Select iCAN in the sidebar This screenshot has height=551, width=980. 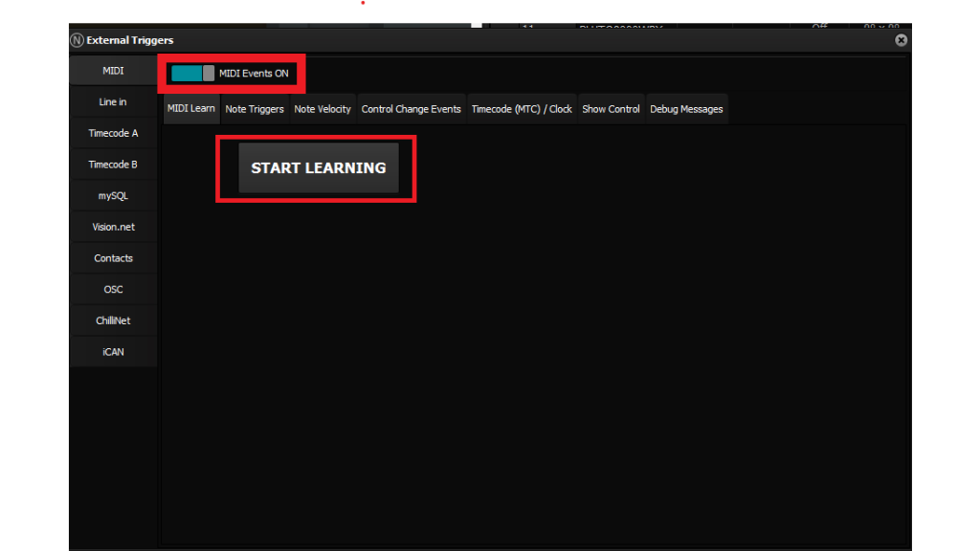pyautogui.click(x=113, y=352)
